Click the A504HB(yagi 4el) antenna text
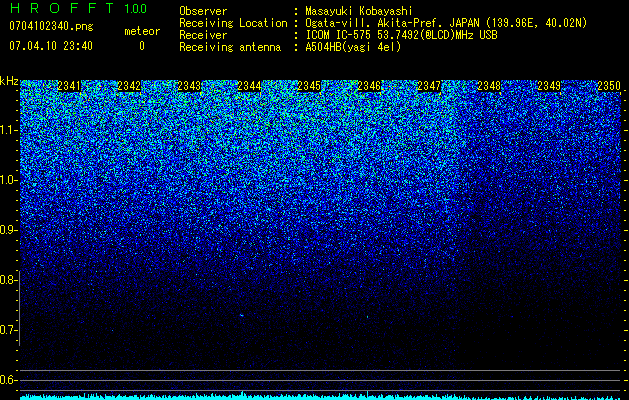Screen dimensions: 629x400 [x=353, y=47]
